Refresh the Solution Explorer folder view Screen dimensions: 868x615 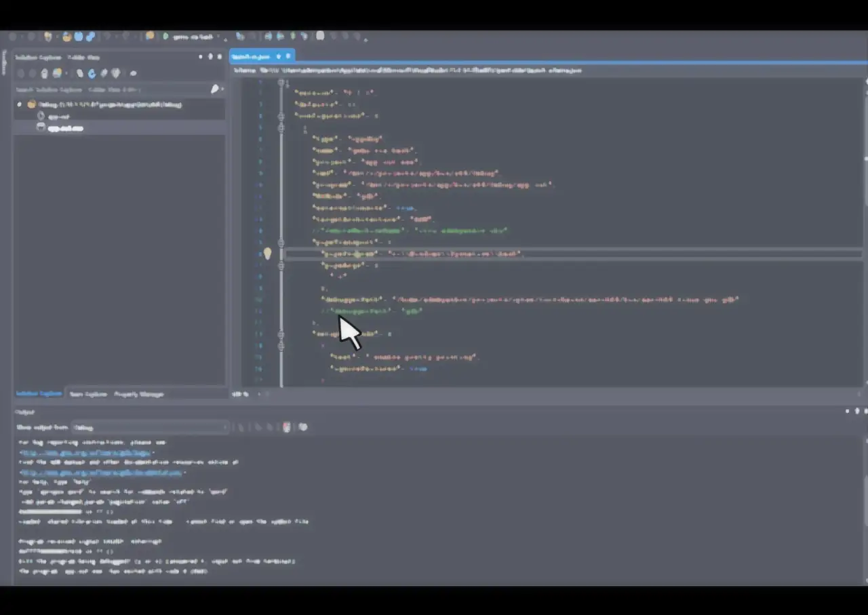click(92, 73)
